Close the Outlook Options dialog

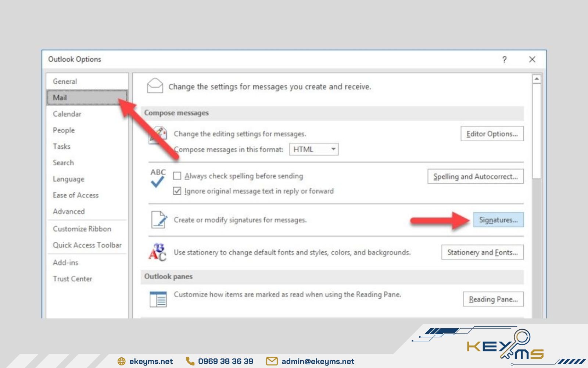pos(532,59)
